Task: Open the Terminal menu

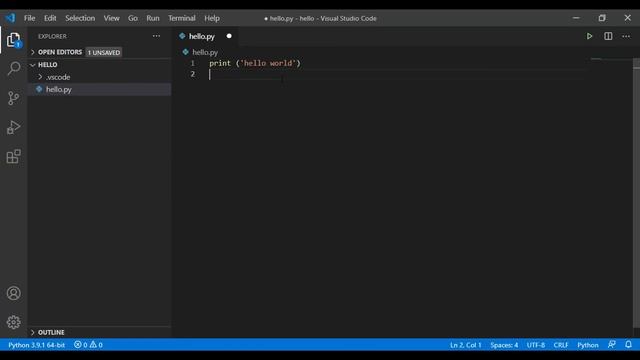Action: (x=182, y=18)
